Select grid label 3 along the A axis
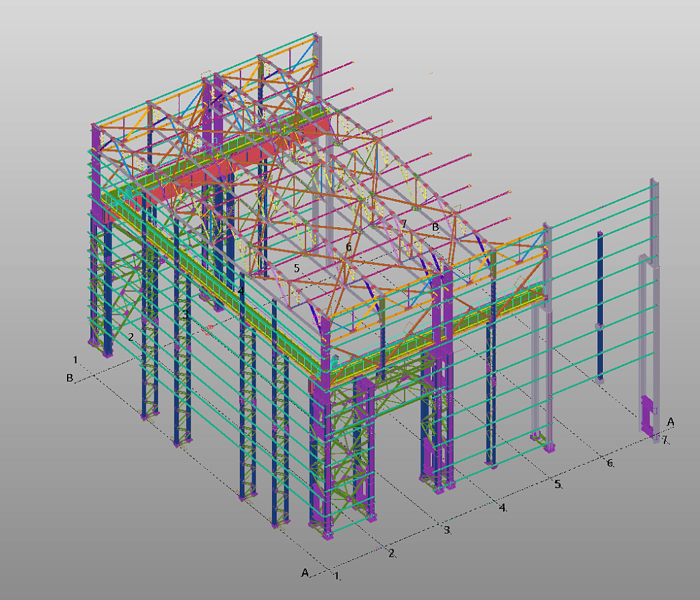This screenshot has height=600, width=700. [447, 530]
